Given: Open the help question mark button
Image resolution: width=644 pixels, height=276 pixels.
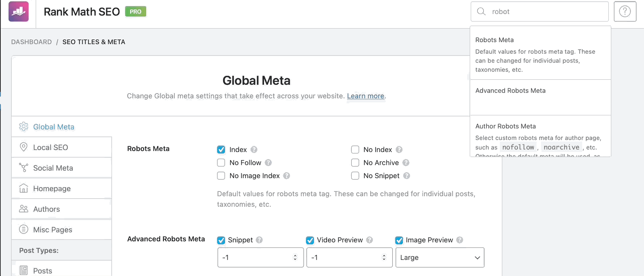Looking at the screenshot, I should pos(624,12).
